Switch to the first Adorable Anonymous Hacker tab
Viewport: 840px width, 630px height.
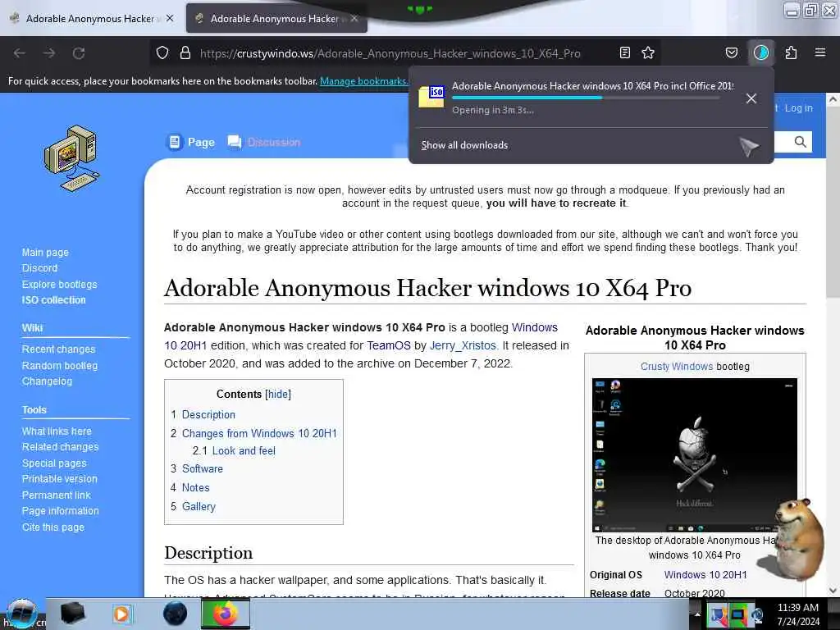[94, 19]
